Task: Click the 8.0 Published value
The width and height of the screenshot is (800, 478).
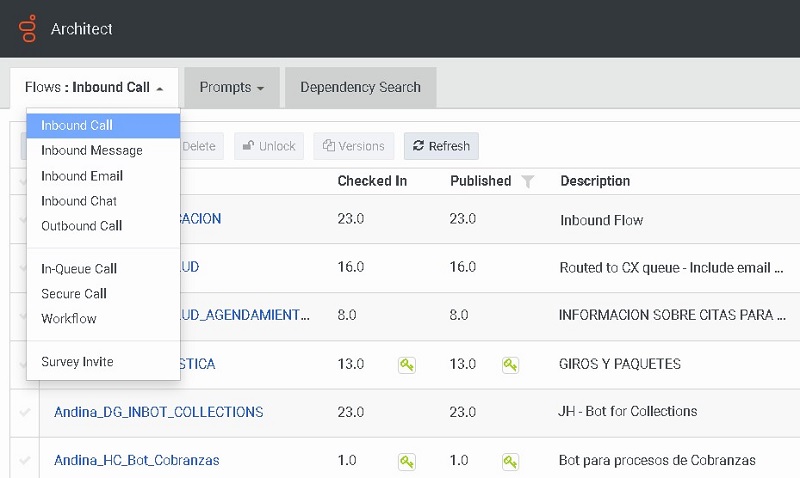Action: pyautogui.click(x=459, y=315)
